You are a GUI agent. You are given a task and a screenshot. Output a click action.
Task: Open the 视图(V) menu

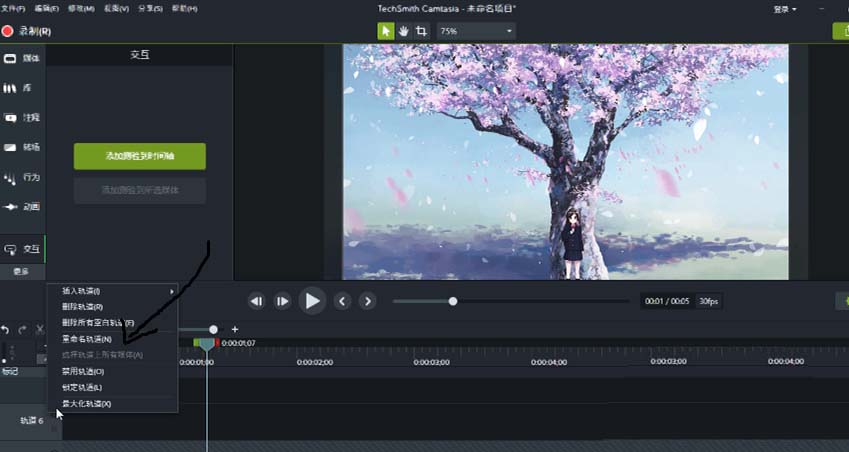[116, 9]
